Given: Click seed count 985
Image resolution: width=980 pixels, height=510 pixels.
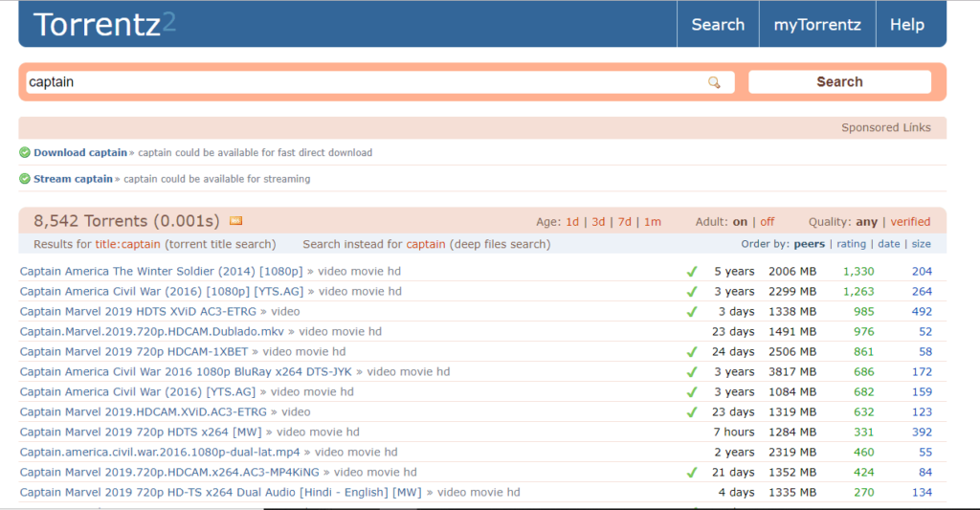Looking at the screenshot, I should pos(864,311).
